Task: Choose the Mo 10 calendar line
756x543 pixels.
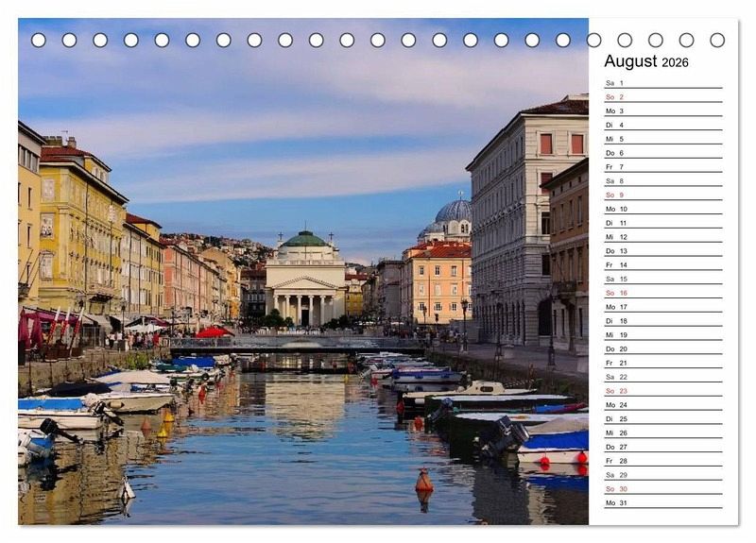Action: point(662,209)
